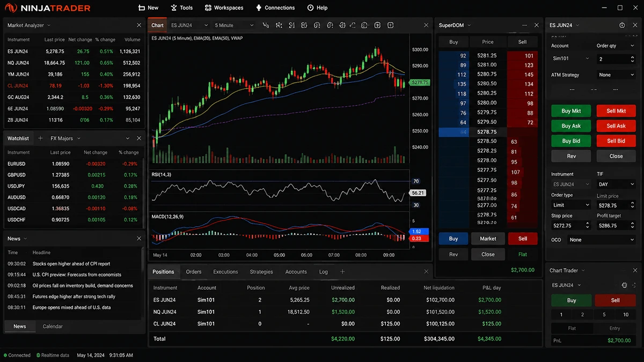The image size is (644, 362).
Task: Adjust the Limit price 5278.75 stepper
Action: 632,205
